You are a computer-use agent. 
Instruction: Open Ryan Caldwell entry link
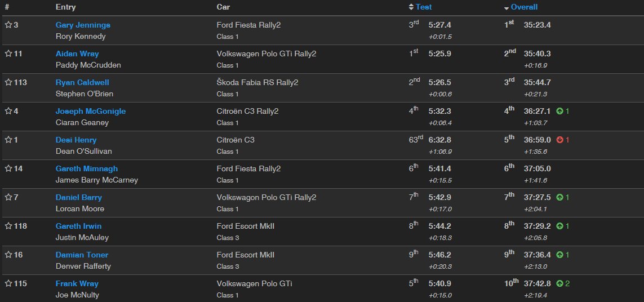coord(81,82)
